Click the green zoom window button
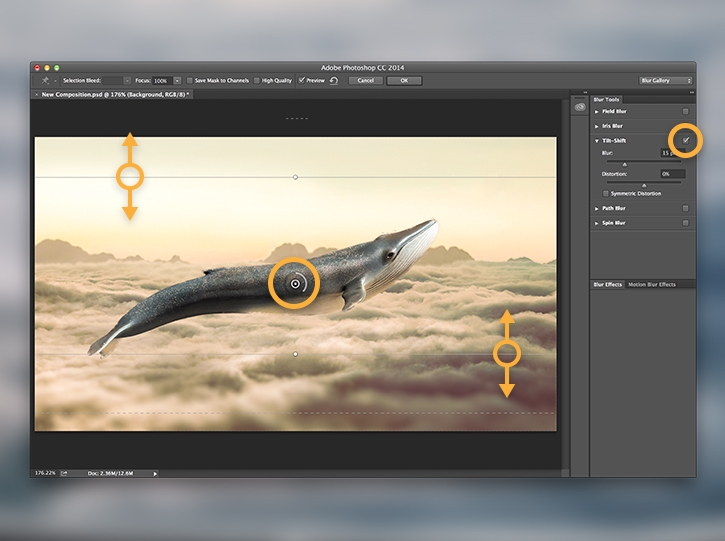 [x=56, y=68]
